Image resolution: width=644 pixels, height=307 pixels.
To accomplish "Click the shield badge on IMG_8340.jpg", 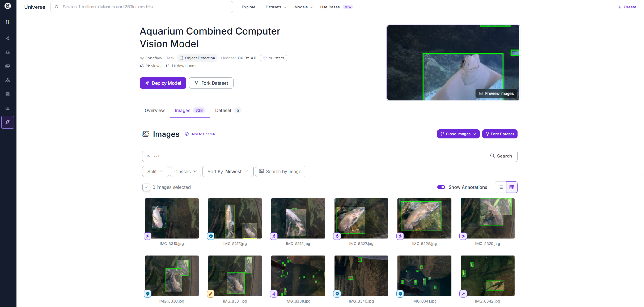I will point(337,293).
